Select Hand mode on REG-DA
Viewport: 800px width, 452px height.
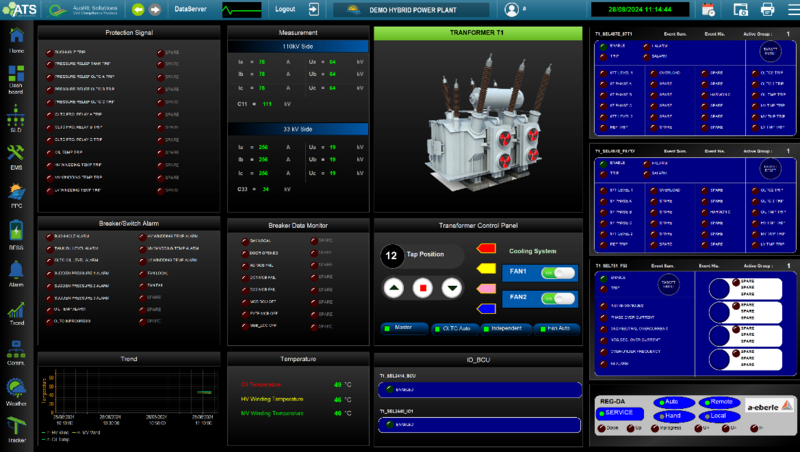click(673, 416)
